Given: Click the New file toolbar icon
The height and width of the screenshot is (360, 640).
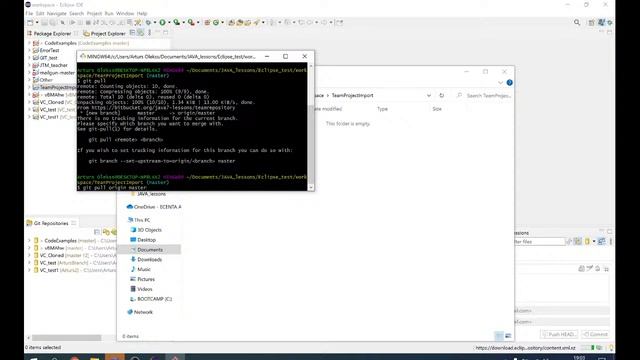Looking at the screenshot, I should point(30,22).
